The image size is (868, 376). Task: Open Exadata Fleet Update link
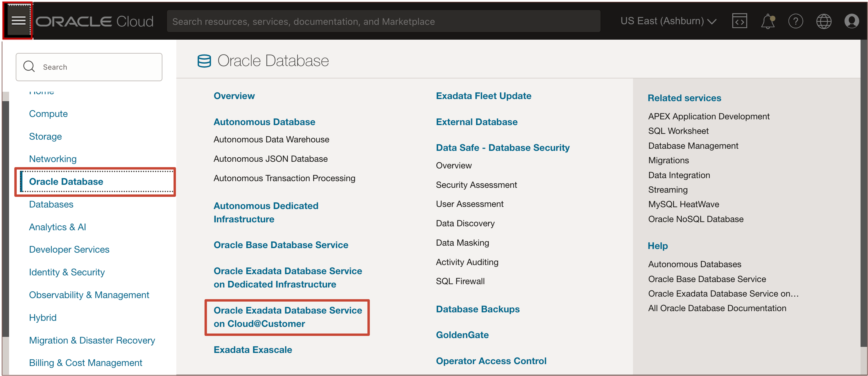[x=484, y=96]
